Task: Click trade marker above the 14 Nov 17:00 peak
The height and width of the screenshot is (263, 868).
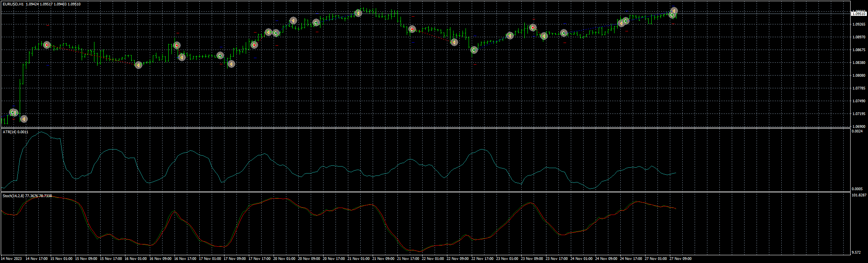Action: pyautogui.click(x=47, y=45)
